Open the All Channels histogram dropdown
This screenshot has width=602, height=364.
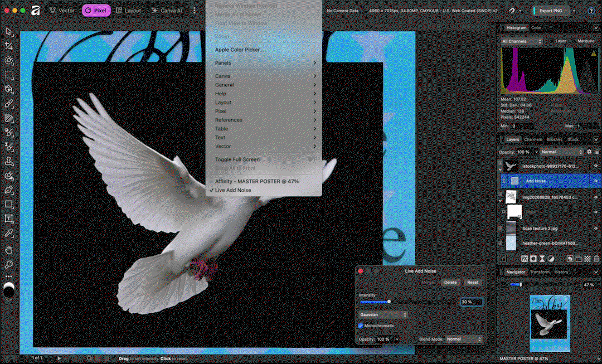click(x=521, y=41)
